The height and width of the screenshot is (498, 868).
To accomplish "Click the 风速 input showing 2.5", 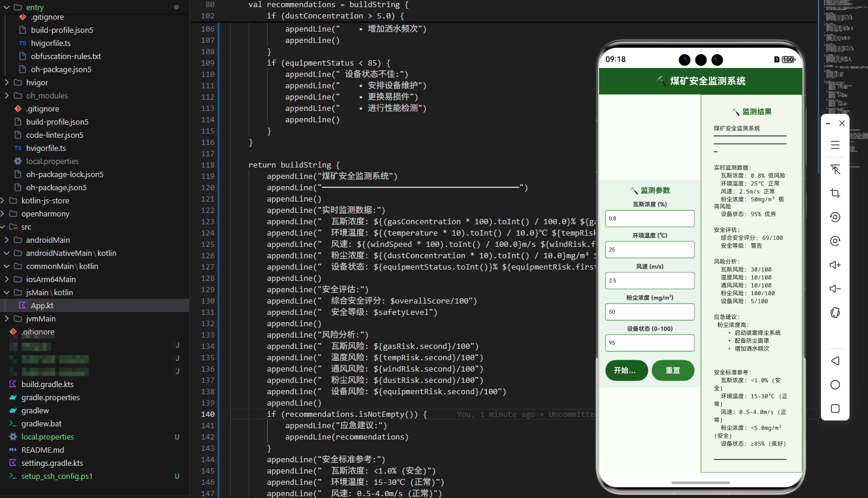I will point(650,280).
